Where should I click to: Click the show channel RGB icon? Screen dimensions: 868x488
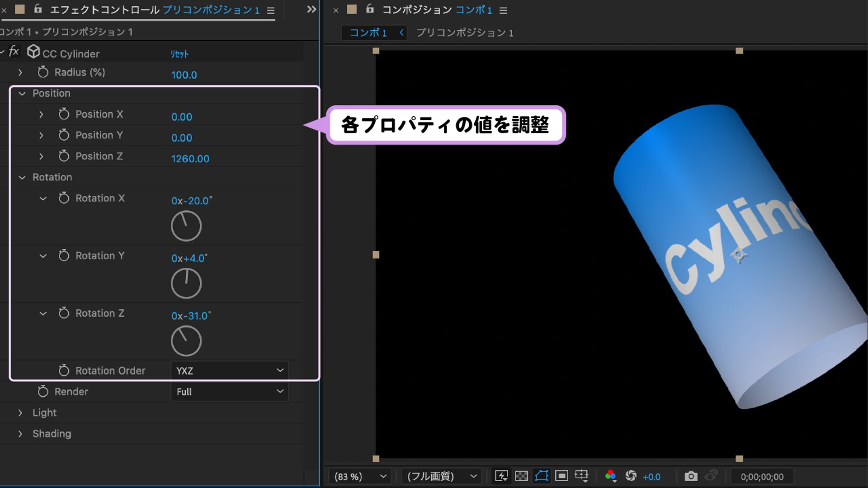tap(610, 476)
